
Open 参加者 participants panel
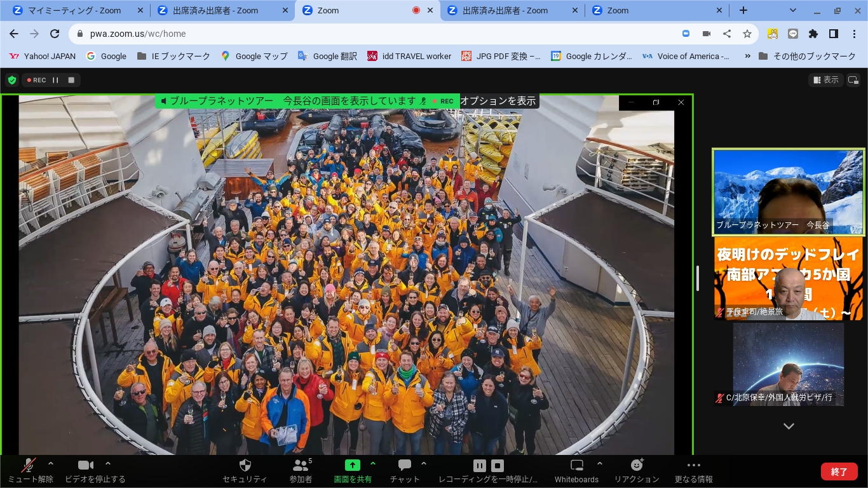coord(301,471)
